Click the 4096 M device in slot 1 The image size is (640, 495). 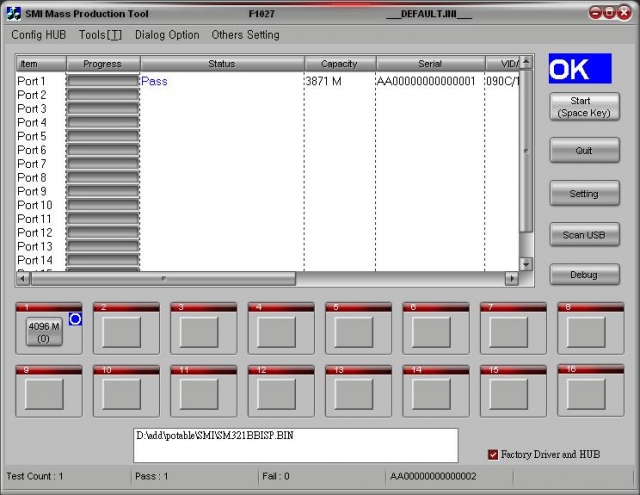(x=44, y=332)
